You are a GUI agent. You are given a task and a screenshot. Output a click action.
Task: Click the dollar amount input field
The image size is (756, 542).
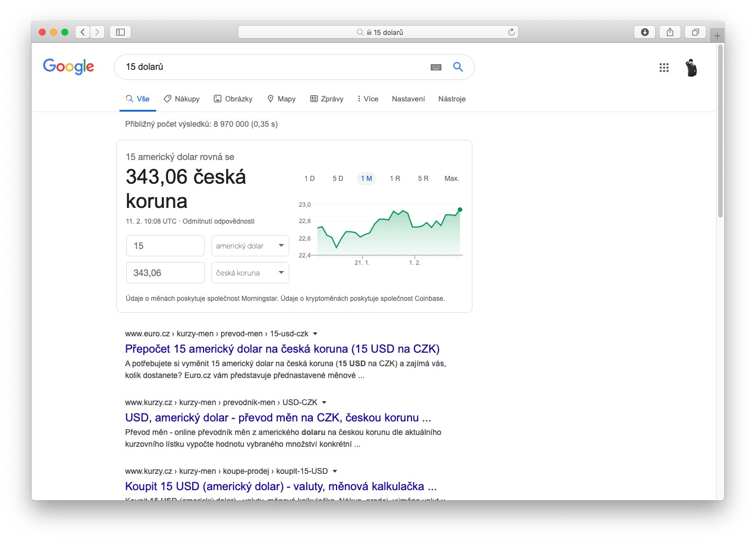(165, 246)
